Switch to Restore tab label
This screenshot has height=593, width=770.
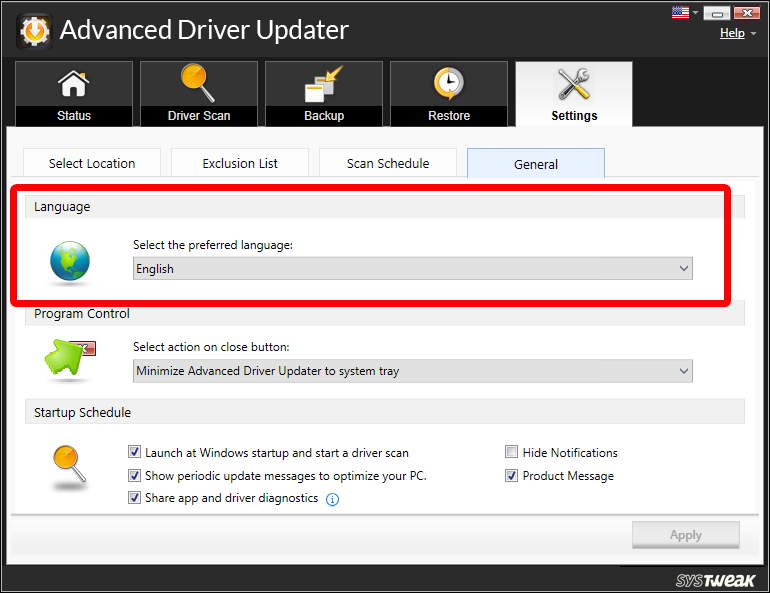click(x=449, y=116)
